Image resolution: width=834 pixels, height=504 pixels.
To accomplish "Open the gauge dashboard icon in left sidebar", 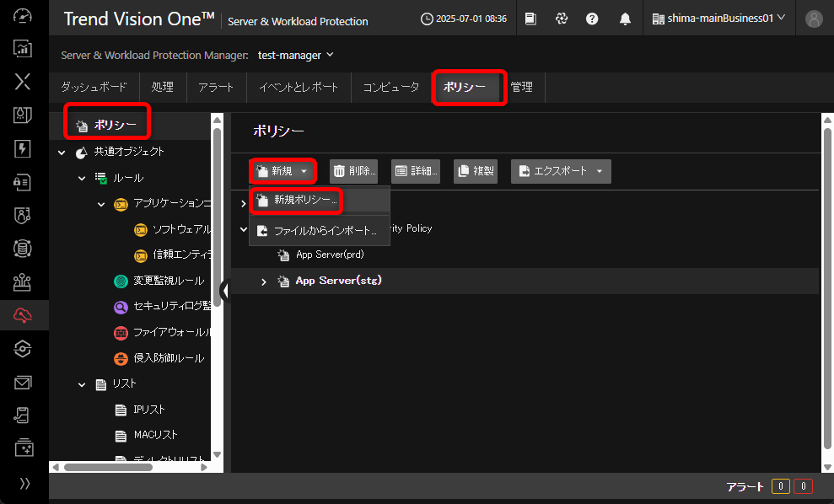I will coord(22,15).
